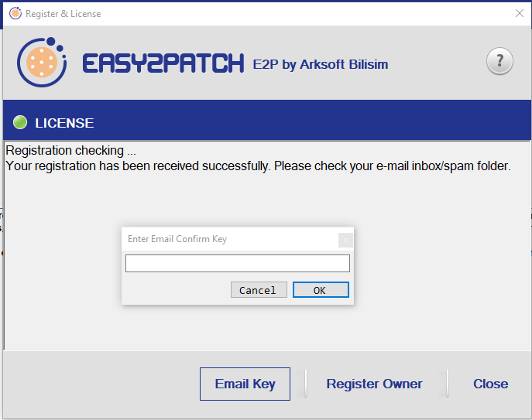Screen dimensions: 532x420
Task: Close the Enter Email Confirm Key dialog
Action: tap(345, 239)
